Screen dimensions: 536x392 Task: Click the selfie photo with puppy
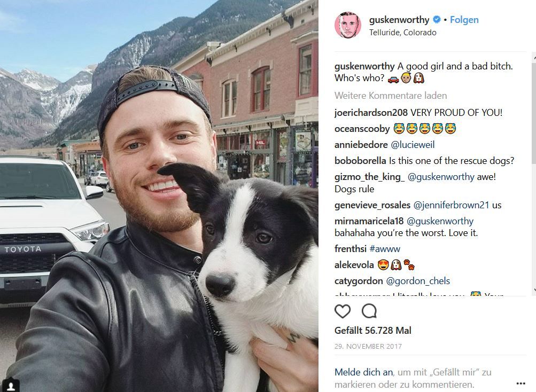(x=159, y=196)
